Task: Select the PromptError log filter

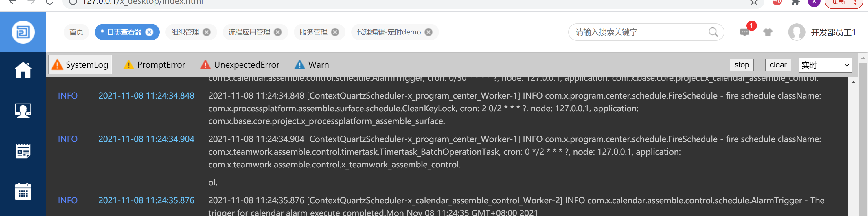Action: [155, 65]
